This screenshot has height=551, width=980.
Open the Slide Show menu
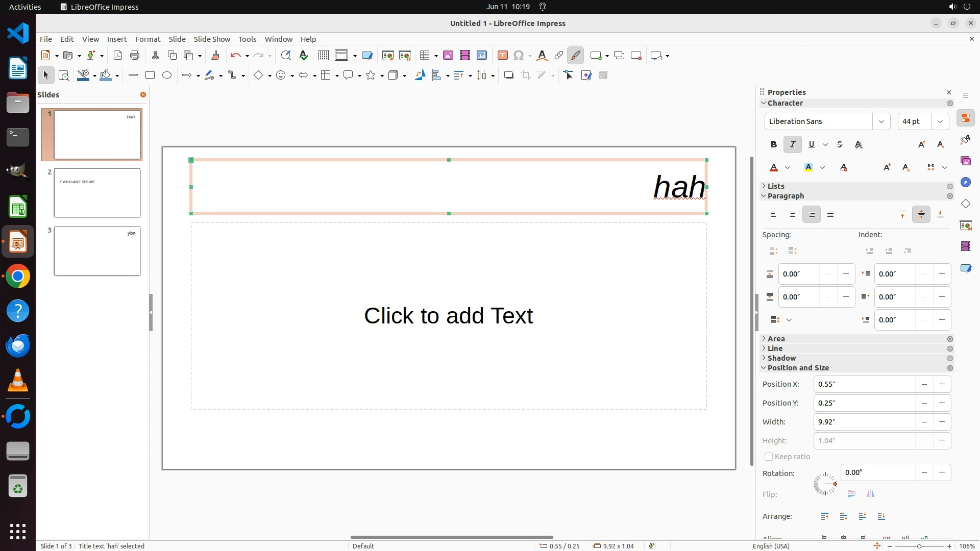pyautogui.click(x=212, y=39)
